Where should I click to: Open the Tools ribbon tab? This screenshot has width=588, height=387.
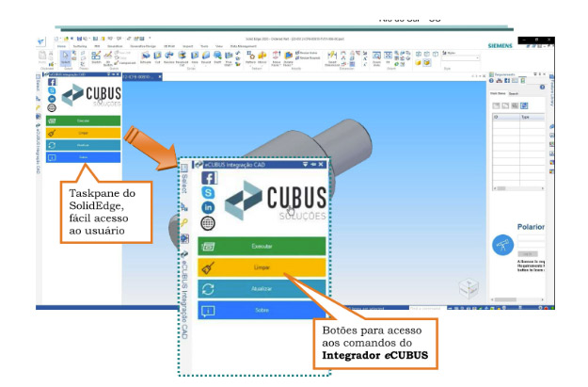click(x=204, y=46)
